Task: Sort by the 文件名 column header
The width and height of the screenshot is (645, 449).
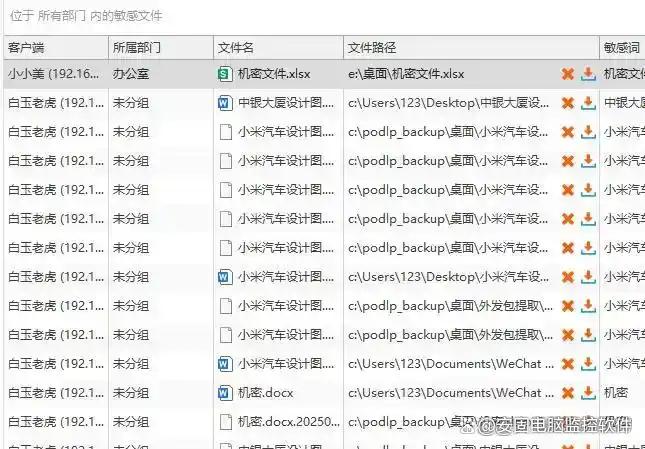Action: tap(278, 48)
